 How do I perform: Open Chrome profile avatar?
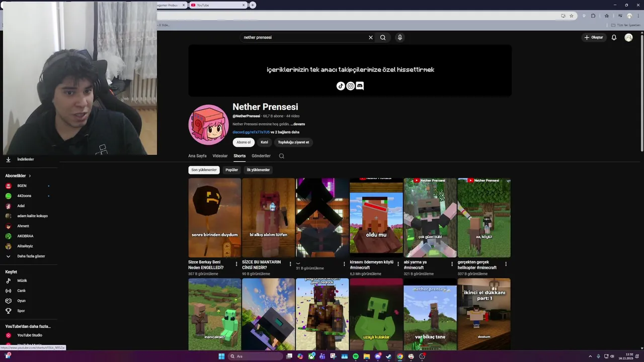(629, 16)
